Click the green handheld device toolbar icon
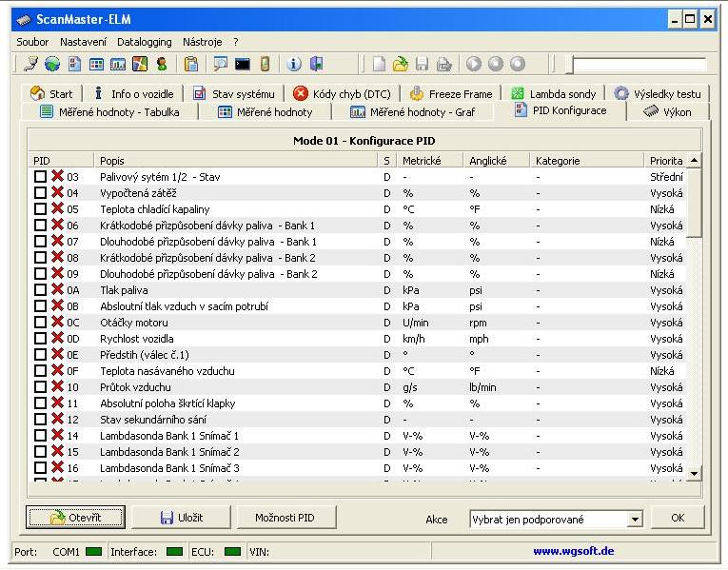This screenshot has height=570, width=728. (x=265, y=64)
